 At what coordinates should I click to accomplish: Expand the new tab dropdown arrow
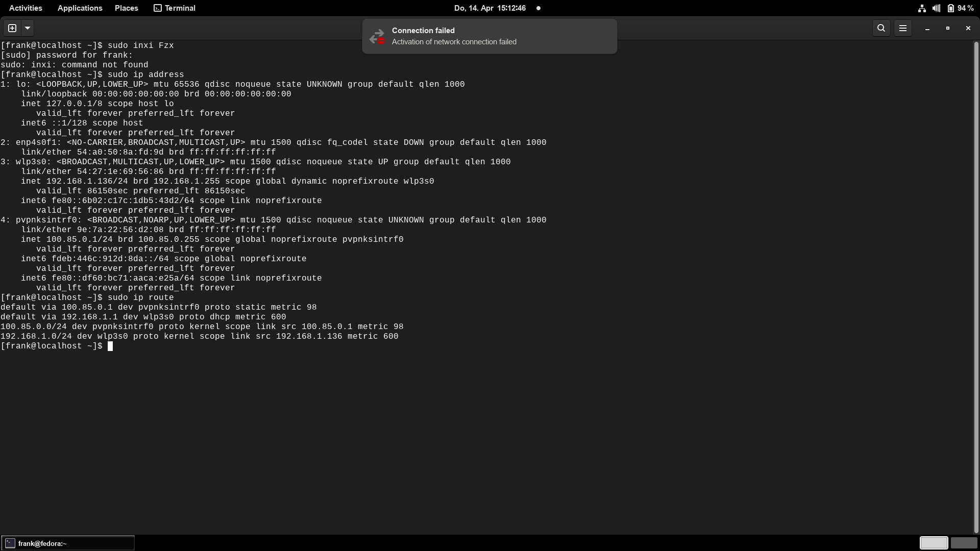pyautogui.click(x=28, y=28)
